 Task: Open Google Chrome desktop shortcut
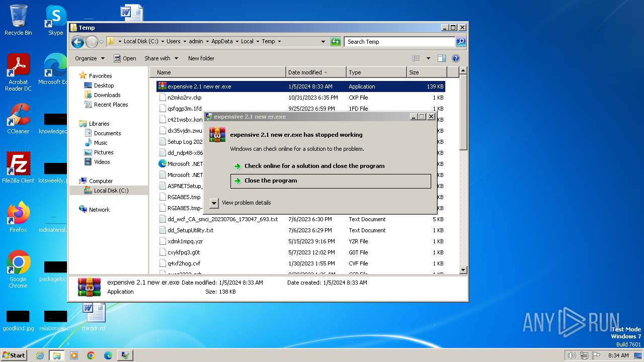coord(18,269)
